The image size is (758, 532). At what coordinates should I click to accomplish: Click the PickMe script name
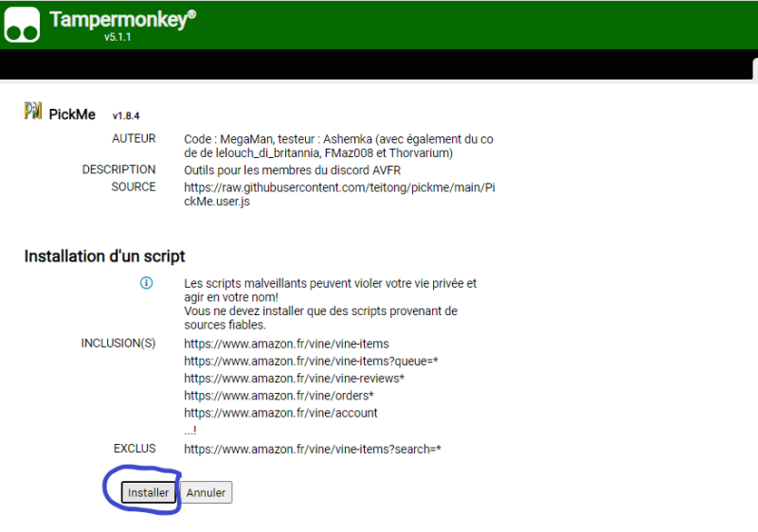coord(72,115)
